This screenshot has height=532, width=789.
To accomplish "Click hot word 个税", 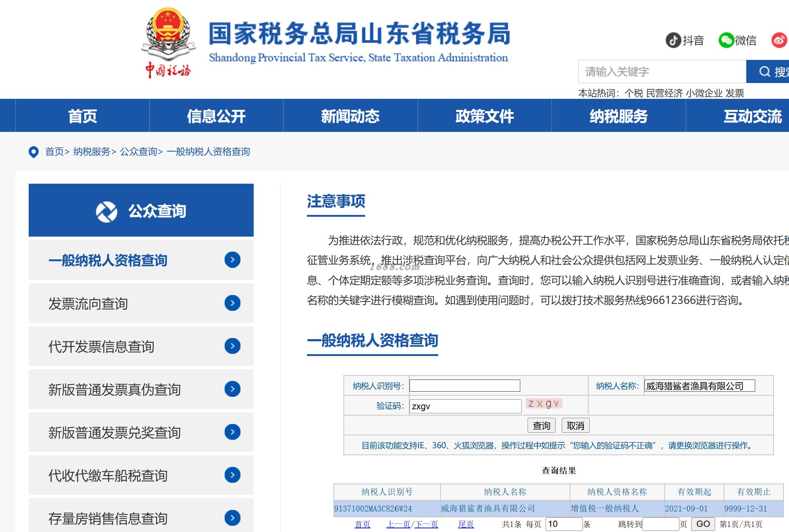I will (x=634, y=93).
